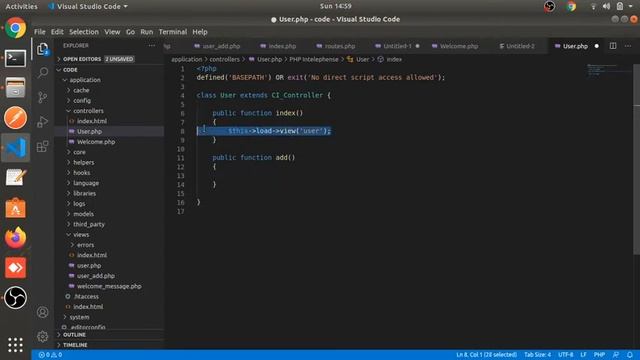Split the editor to the right

click(x=613, y=46)
